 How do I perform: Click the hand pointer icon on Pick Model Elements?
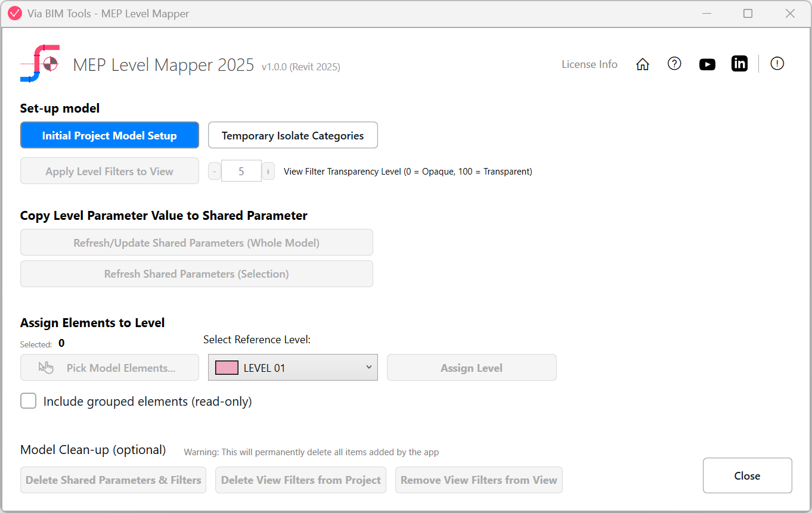pyautogui.click(x=46, y=368)
